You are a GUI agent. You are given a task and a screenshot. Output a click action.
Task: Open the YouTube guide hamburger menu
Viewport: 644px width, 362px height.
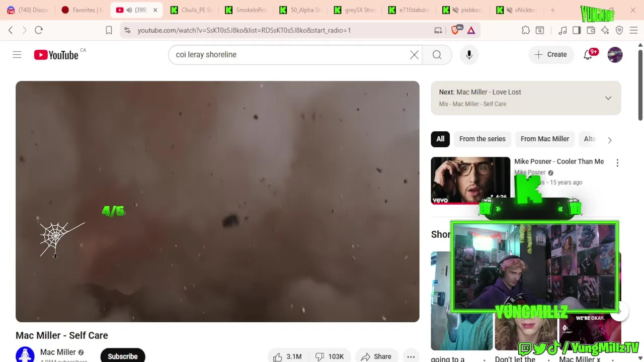pos(17,54)
